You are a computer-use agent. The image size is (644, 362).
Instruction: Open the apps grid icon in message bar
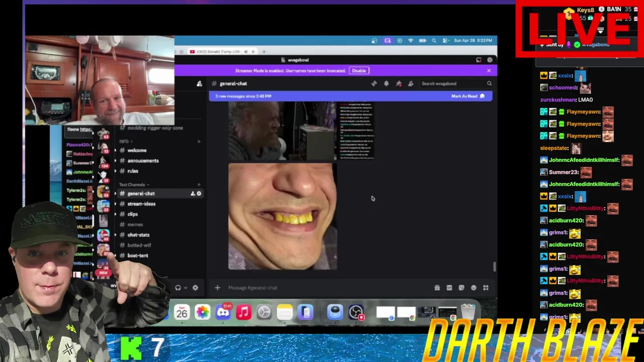click(486, 288)
